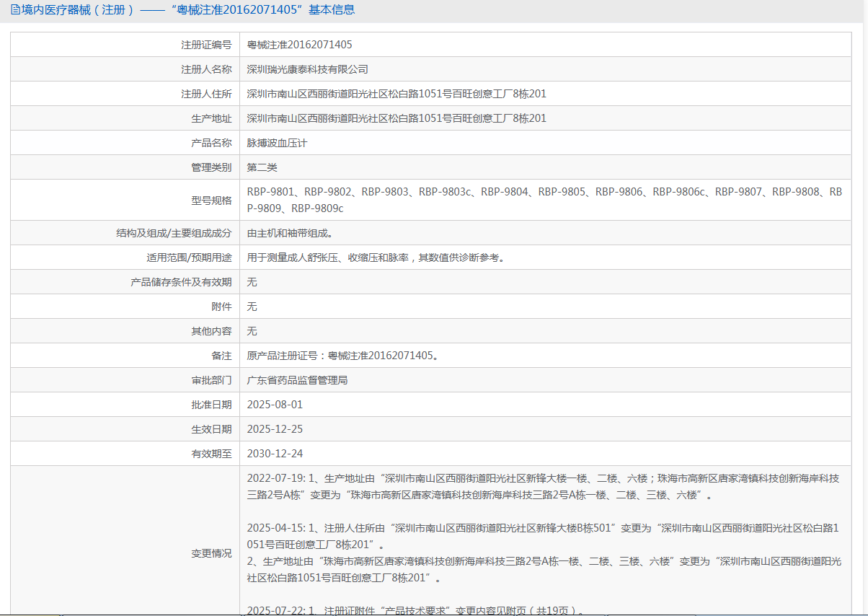Select the authority 广东省药品监督管理局

tap(297, 380)
